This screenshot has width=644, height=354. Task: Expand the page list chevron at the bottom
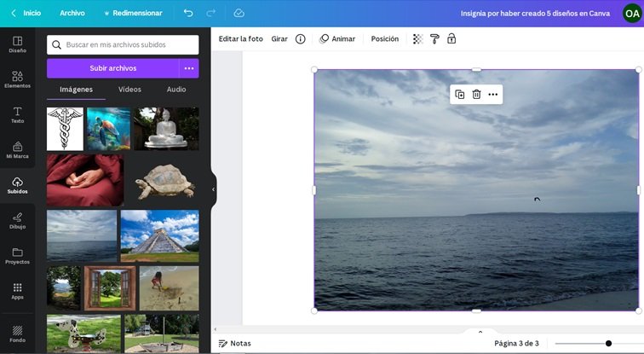[x=480, y=332]
